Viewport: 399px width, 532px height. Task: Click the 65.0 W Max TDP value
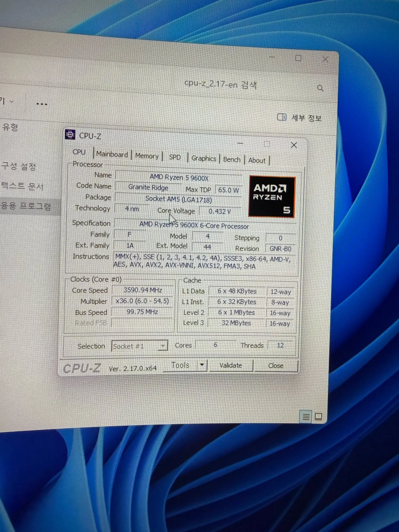tap(229, 190)
